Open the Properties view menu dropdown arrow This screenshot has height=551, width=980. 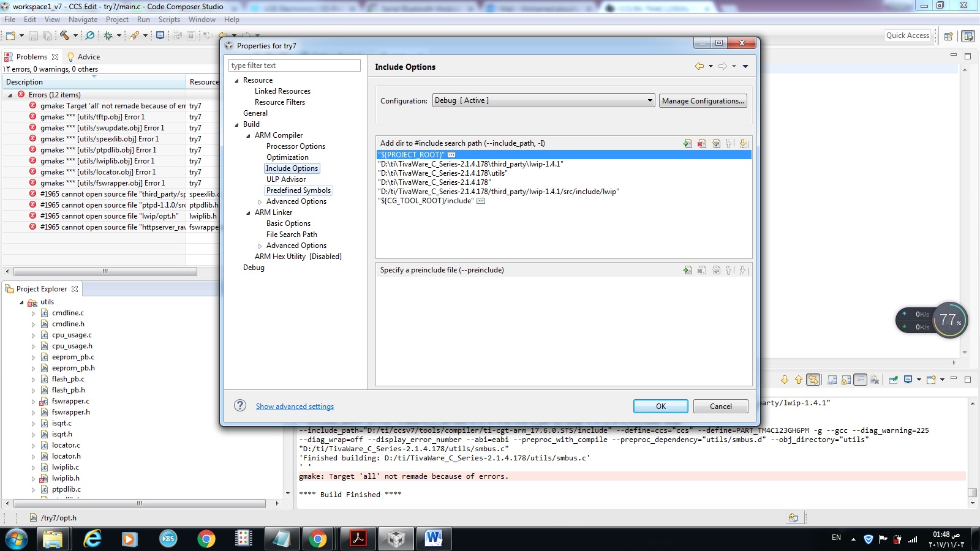745,66
